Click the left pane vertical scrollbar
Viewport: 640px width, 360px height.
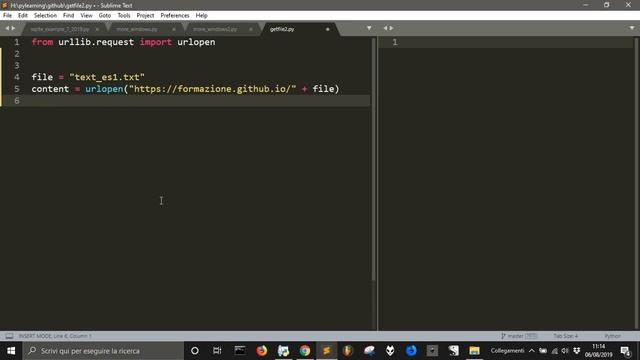[x=373, y=159]
